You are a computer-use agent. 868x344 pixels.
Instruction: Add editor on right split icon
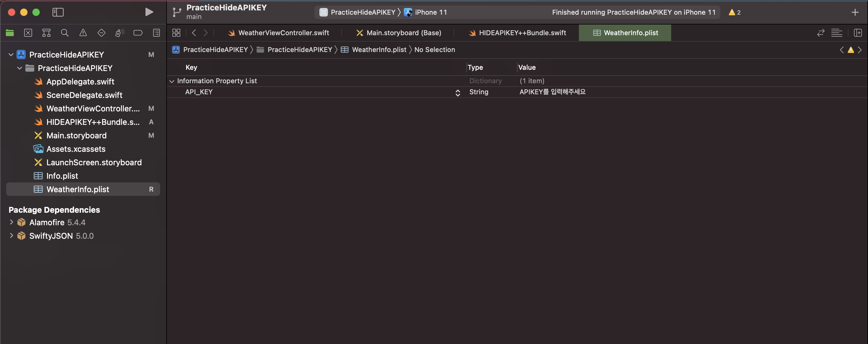pyautogui.click(x=858, y=33)
